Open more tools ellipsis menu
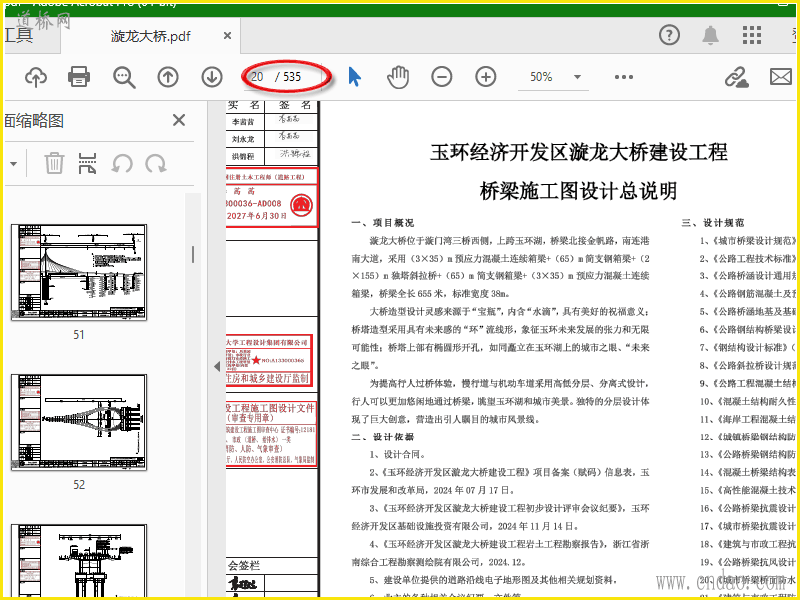Viewport: 800px width, 600px height. (x=624, y=78)
